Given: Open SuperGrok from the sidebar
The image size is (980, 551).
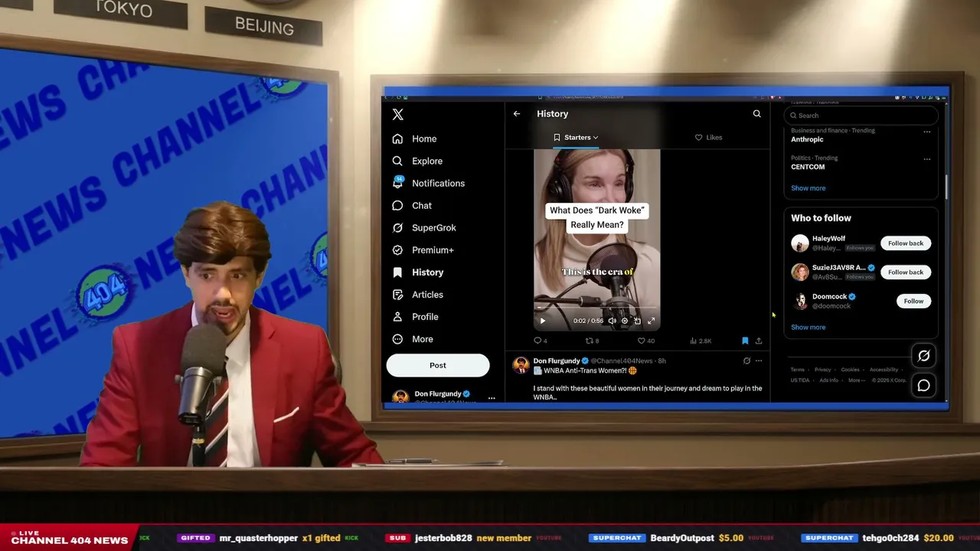Looking at the screenshot, I should pyautogui.click(x=424, y=227).
